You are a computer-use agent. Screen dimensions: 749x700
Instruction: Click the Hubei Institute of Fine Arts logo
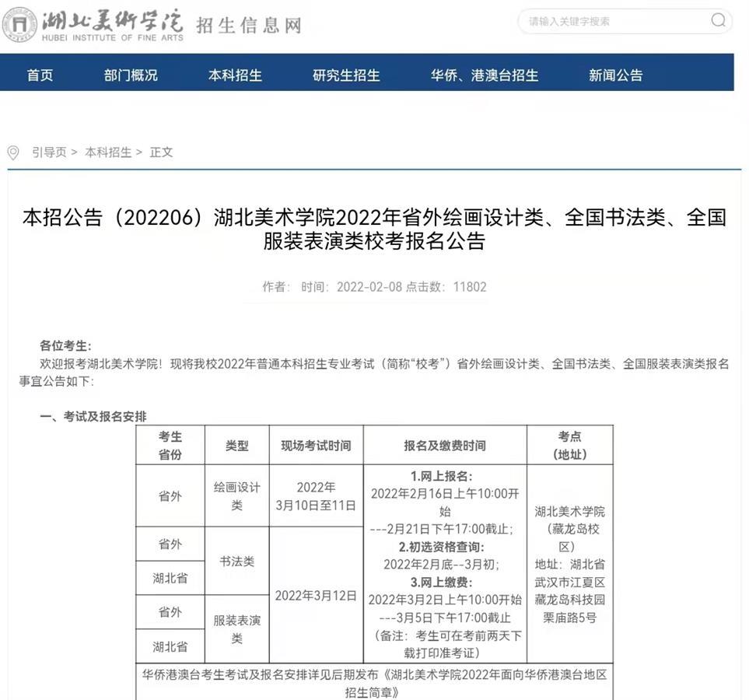click(93, 24)
